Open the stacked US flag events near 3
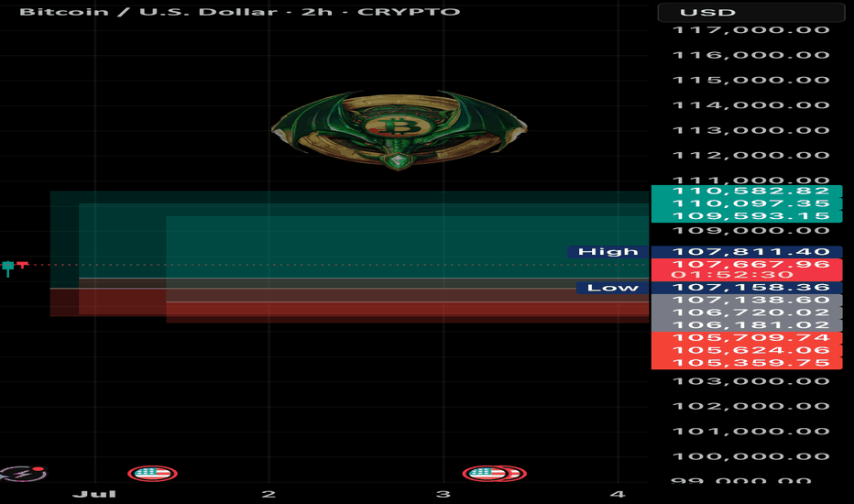Image resolution: width=854 pixels, height=504 pixels. click(x=495, y=473)
